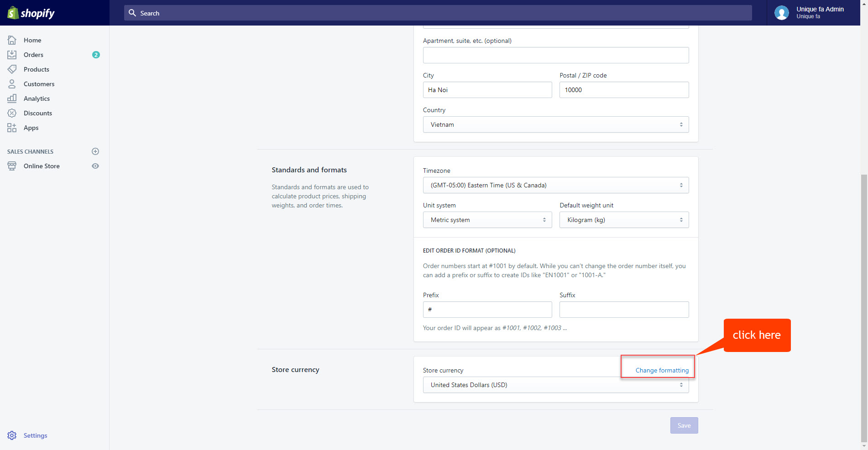
Task: Go to Home in the sidebar
Action: pos(32,40)
